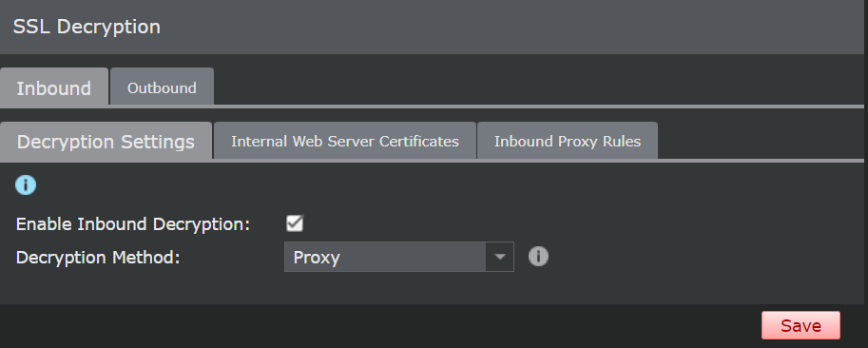Go to the Inbound Proxy Rules tab
The image size is (868, 348).
(568, 141)
